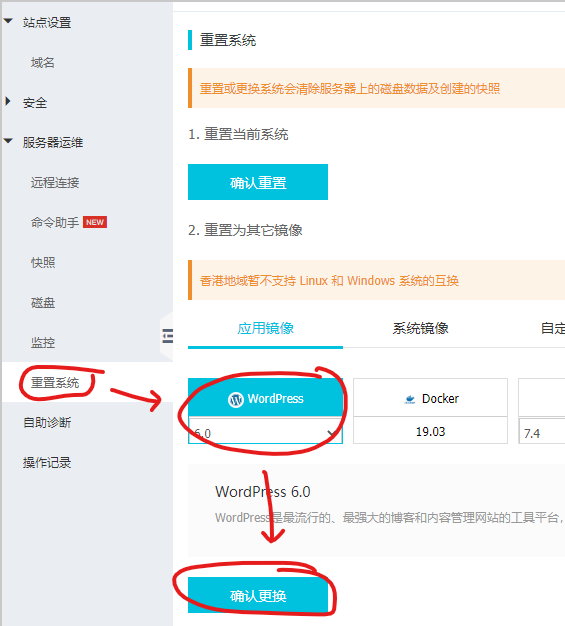Viewport: 565px width, 626px height.
Task: Click the Docker whale icon
Action: (x=410, y=399)
